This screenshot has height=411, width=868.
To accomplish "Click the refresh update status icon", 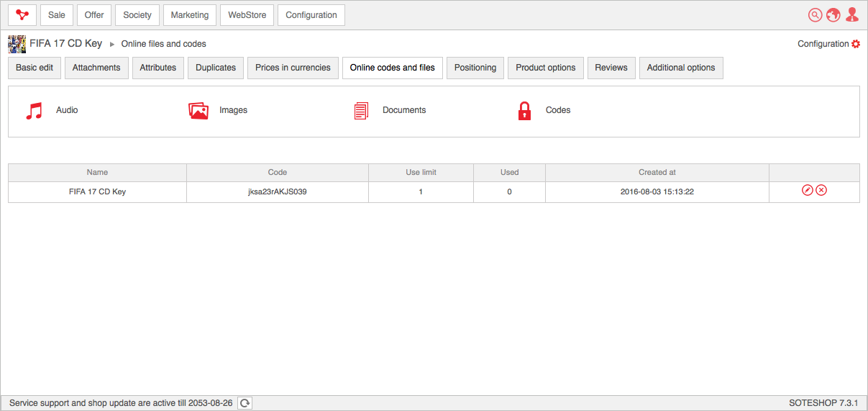I will (x=245, y=403).
